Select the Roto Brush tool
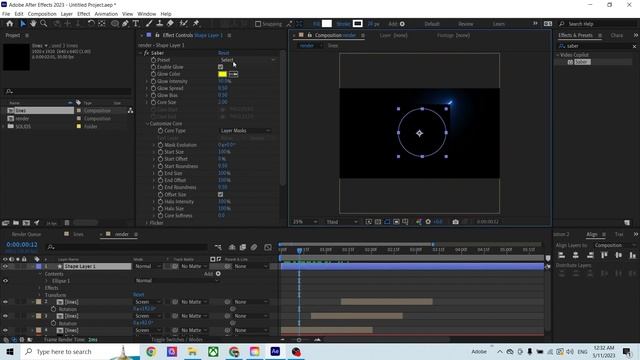 [x=184, y=24]
